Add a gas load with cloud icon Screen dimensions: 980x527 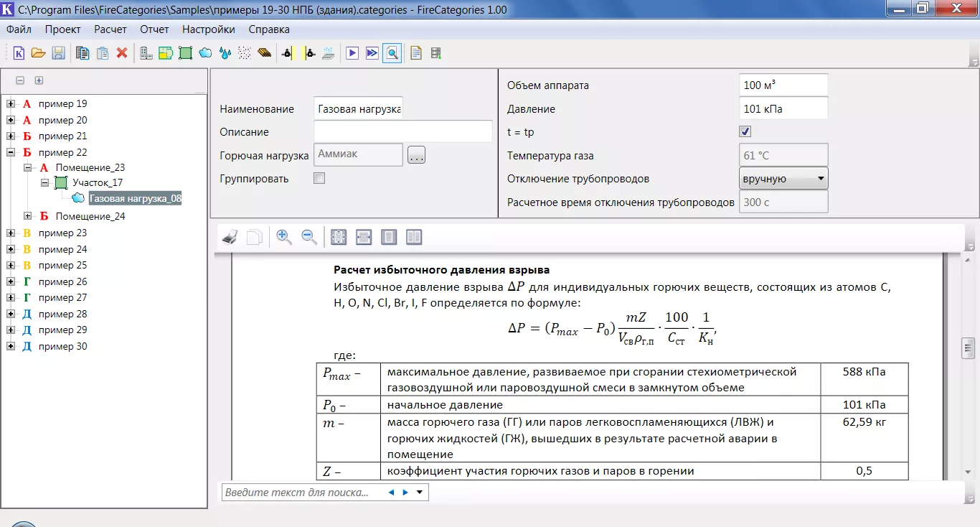(x=205, y=53)
